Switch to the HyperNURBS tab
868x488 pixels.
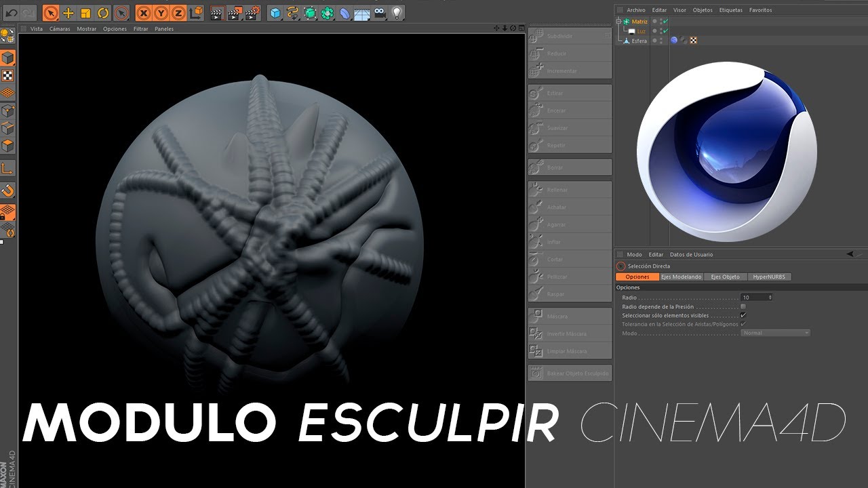(x=769, y=277)
